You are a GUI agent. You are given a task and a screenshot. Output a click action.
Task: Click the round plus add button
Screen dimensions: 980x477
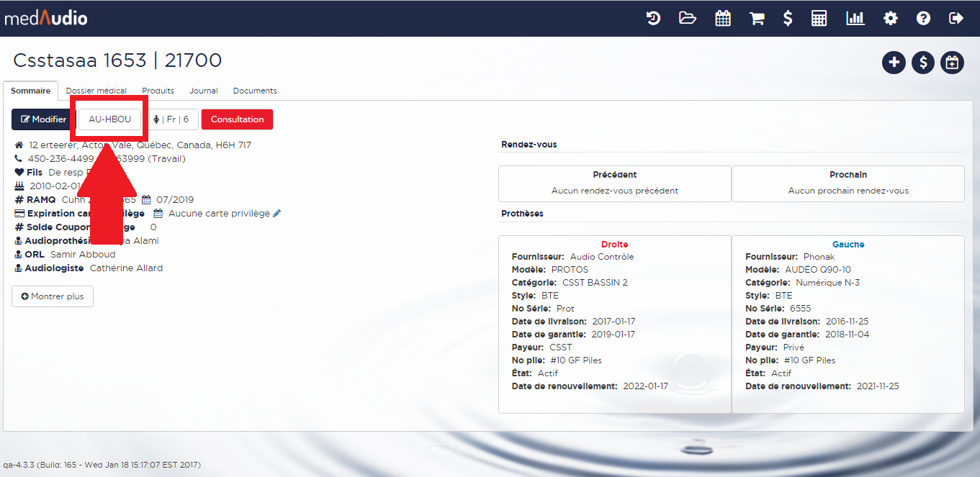click(894, 63)
